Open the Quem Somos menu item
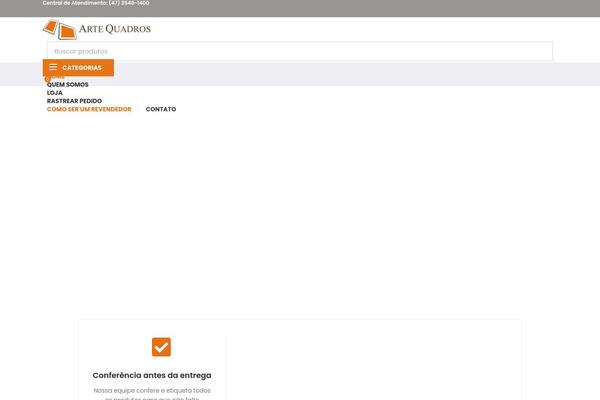 pyautogui.click(x=67, y=85)
